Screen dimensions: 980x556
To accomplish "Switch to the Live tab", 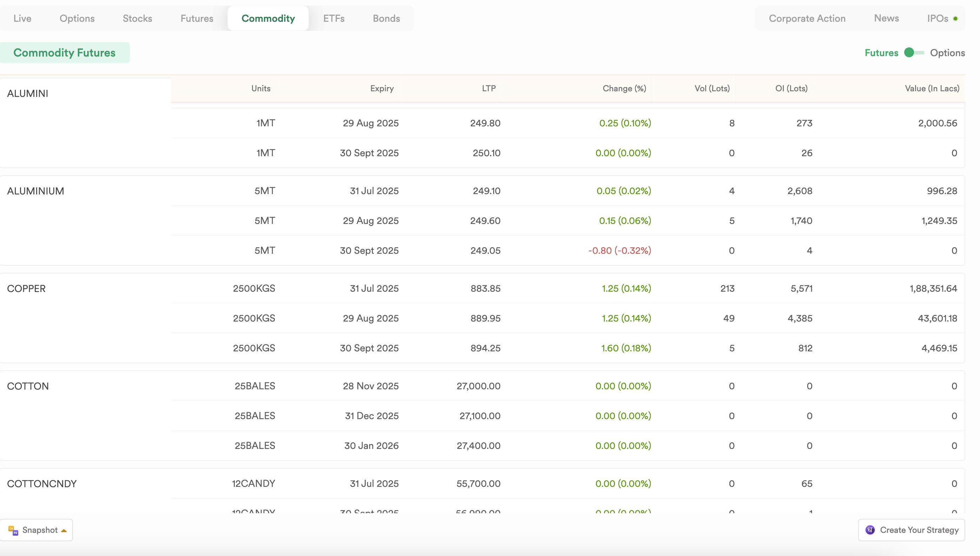I will point(22,18).
